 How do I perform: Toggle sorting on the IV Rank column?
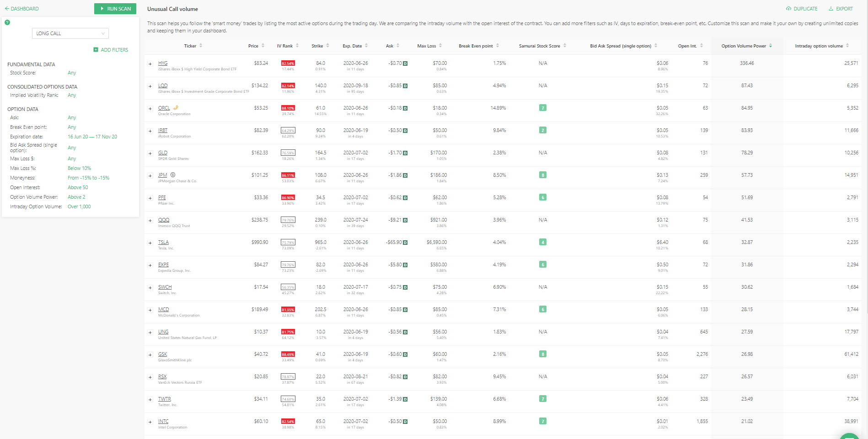pos(297,46)
